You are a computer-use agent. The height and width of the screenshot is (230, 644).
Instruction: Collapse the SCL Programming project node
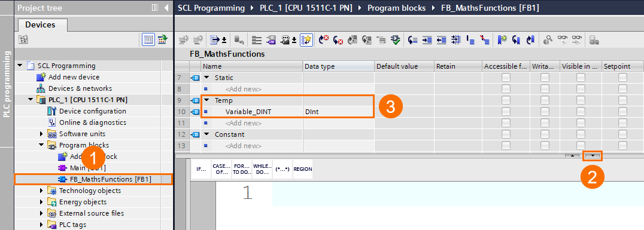[20, 66]
